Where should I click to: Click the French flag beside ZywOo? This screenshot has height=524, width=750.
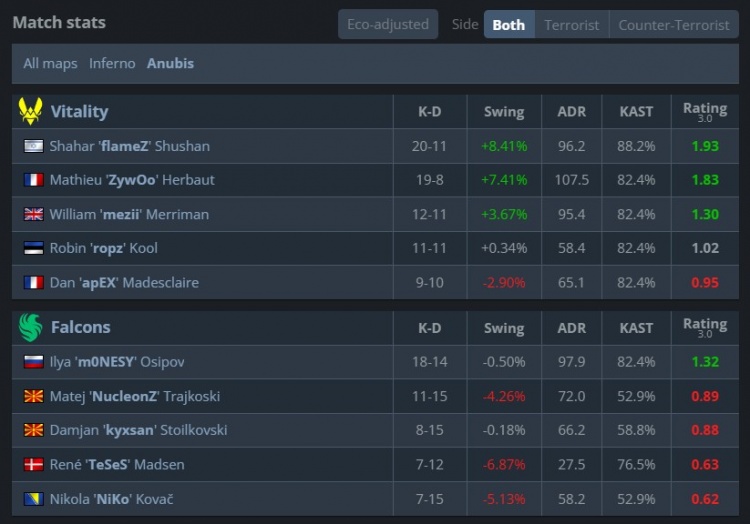(x=33, y=180)
